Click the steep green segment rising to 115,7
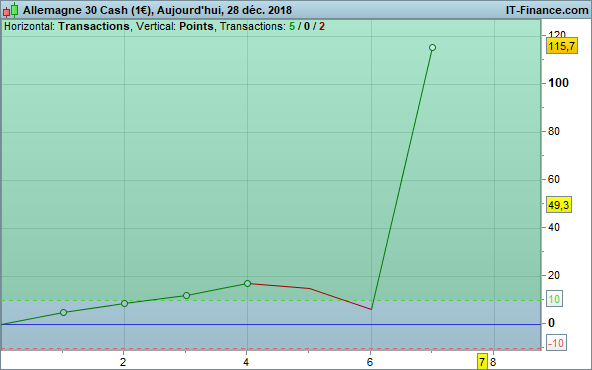Image resolution: width=592 pixels, height=370 pixels. point(402,179)
